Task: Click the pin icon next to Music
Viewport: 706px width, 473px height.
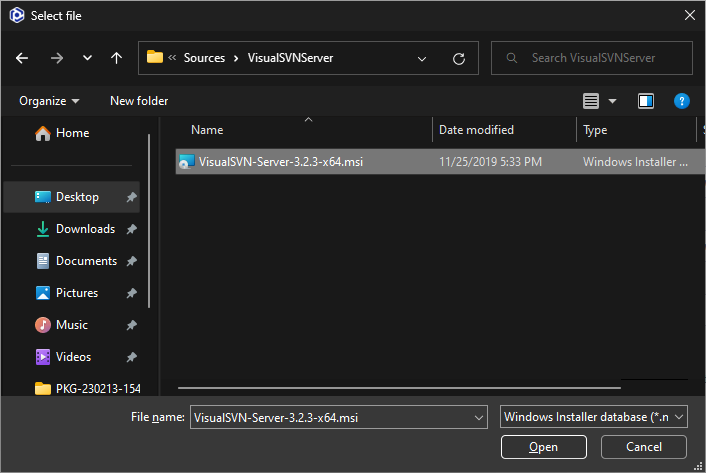Action: [131, 325]
